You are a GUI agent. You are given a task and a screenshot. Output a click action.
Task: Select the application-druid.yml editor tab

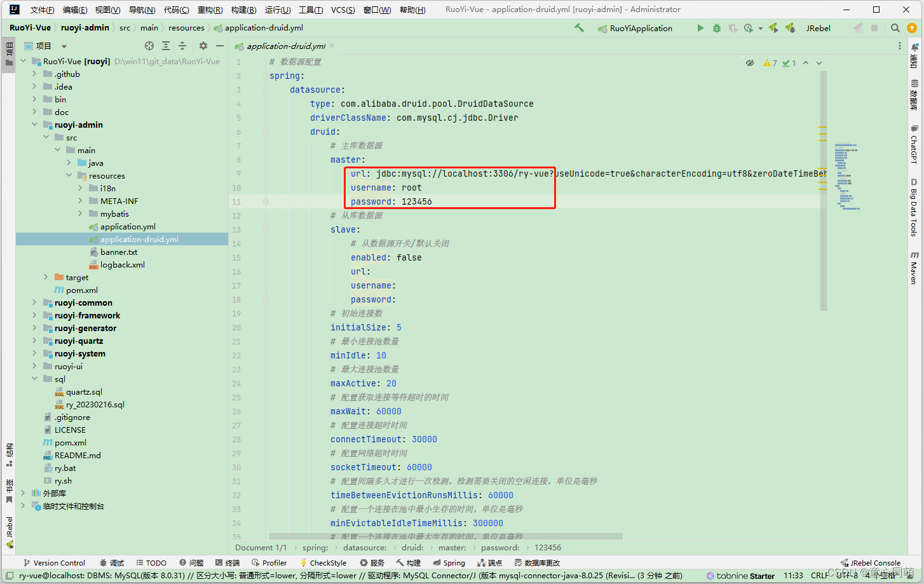(286, 46)
